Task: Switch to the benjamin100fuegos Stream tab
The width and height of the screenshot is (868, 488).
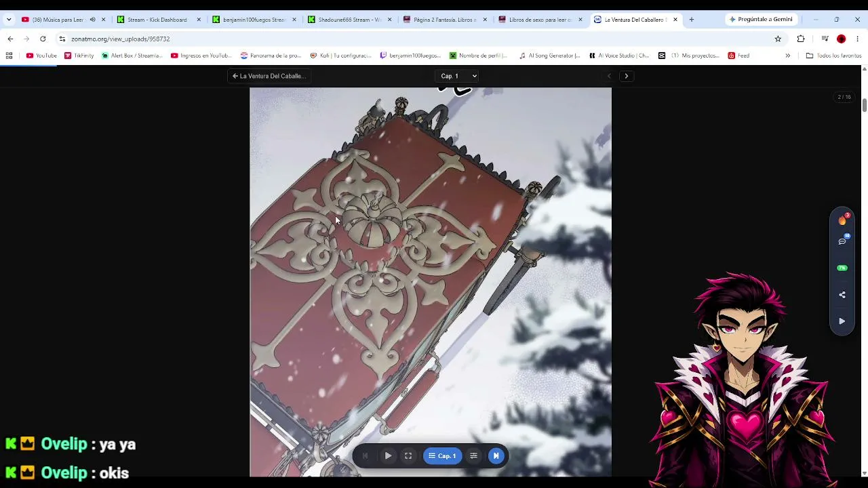Action: coord(252,20)
